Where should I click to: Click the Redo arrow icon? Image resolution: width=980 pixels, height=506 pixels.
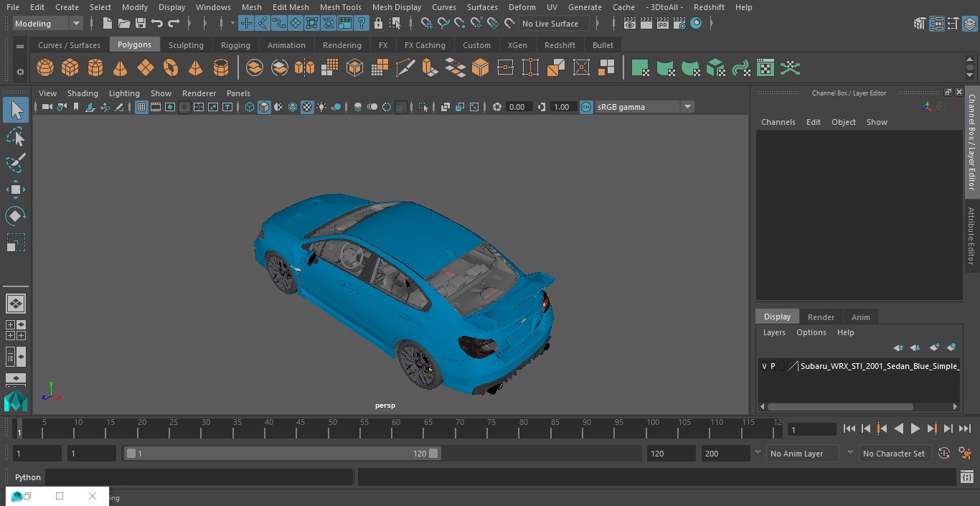click(x=174, y=24)
